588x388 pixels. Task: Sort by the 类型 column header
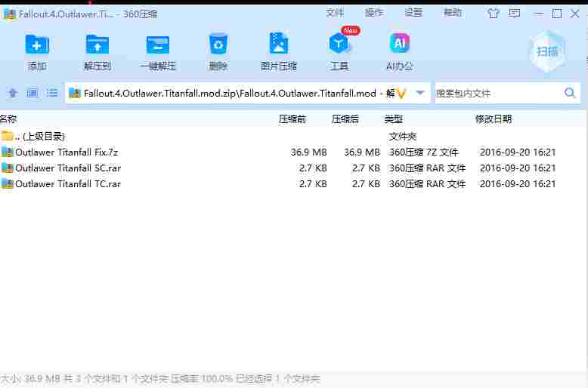(x=393, y=119)
